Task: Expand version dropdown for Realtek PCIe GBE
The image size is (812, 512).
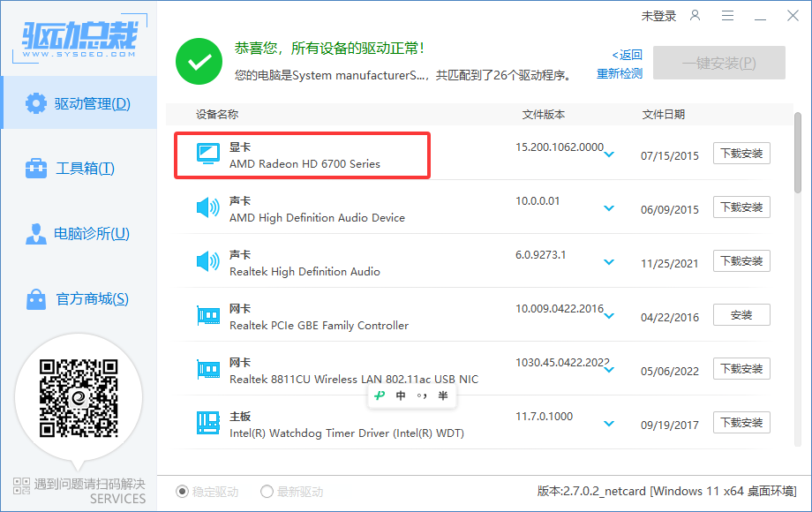Action: (609, 316)
